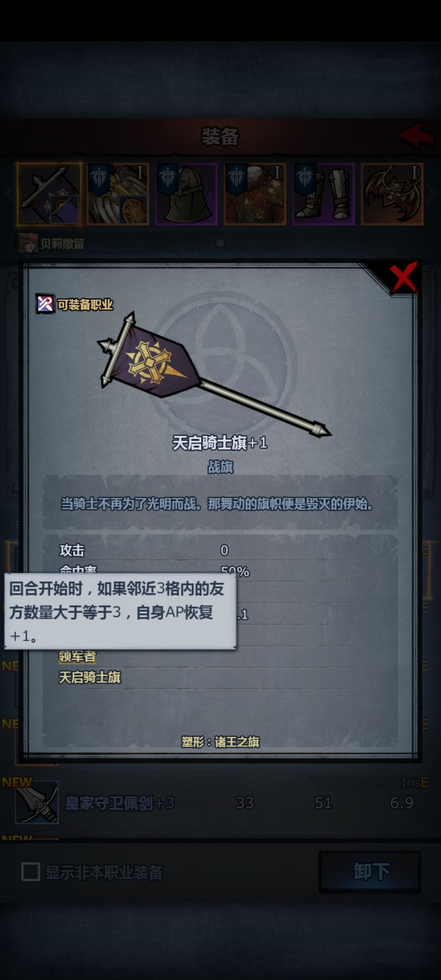Select the red chest armor slot

(255, 194)
